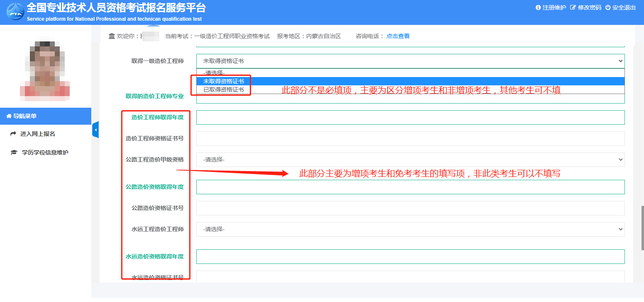Click the home icon beside 导航菜单
This screenshot has width=644, height=302.
(9, 116)
